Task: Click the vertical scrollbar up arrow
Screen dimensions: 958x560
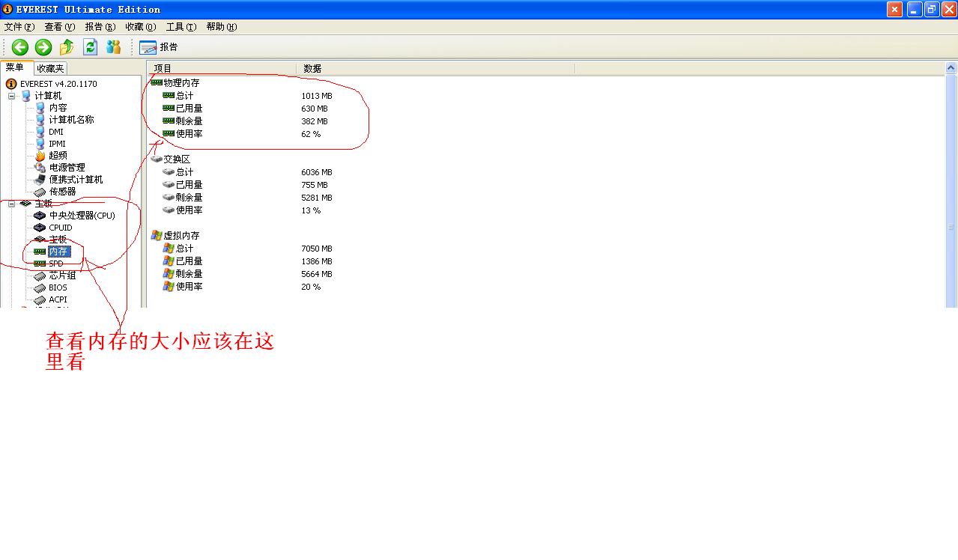Action: [951, 68]
